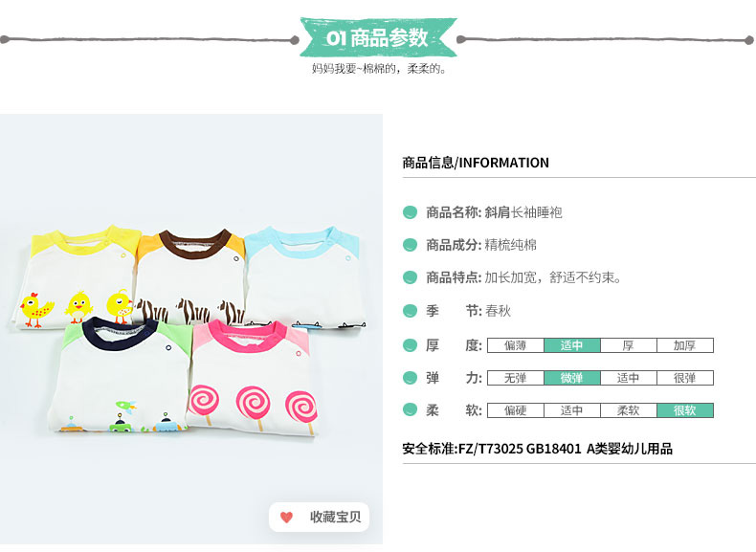Click the pink lollipop pajama shirt
Viewport: 756px width, 552px height.
pos(254,378)
